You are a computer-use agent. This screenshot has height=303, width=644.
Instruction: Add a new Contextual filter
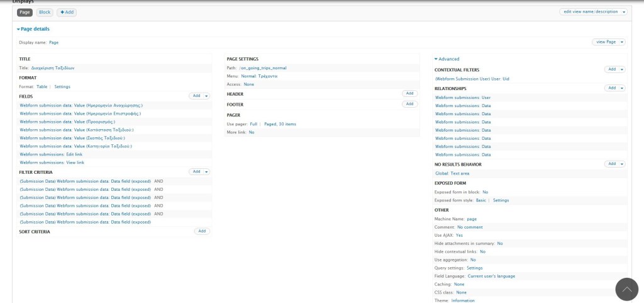tap(611, 69)
